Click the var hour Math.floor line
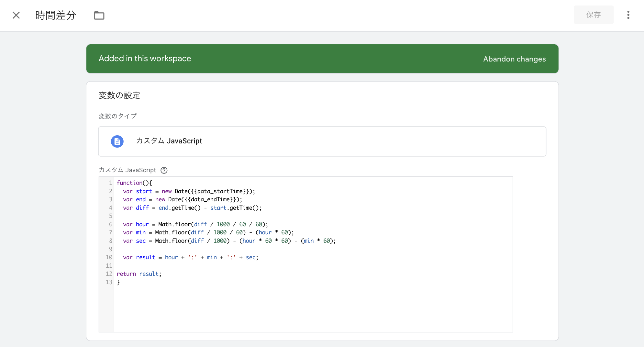The width and height of the screenshot is (644, 347). (x=195, y=224)
